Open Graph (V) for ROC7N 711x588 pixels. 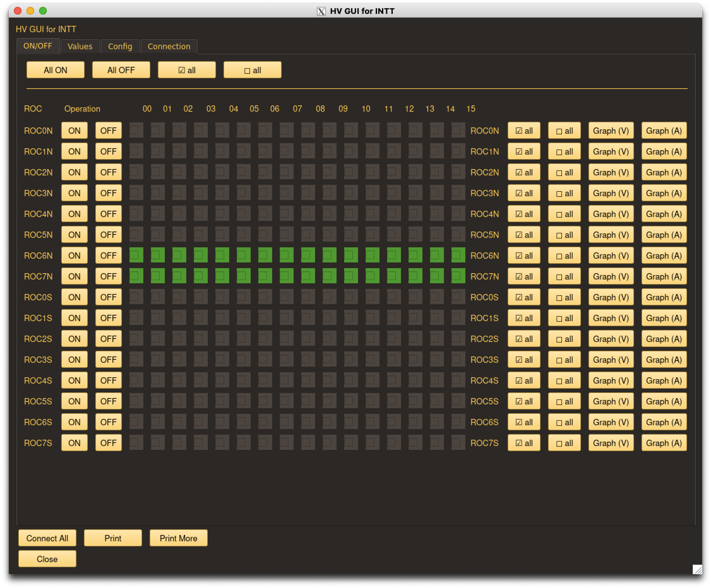pyautogui.click(x=611, y=276)
